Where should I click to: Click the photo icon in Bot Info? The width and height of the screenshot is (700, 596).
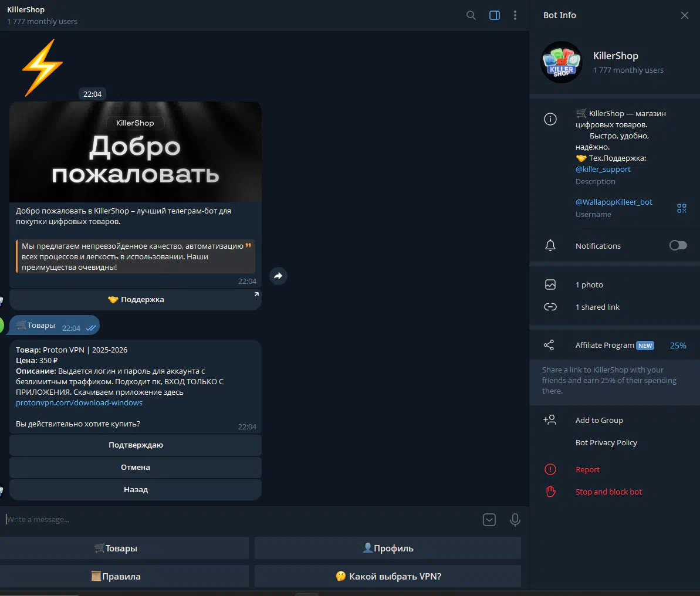point(550,285)
